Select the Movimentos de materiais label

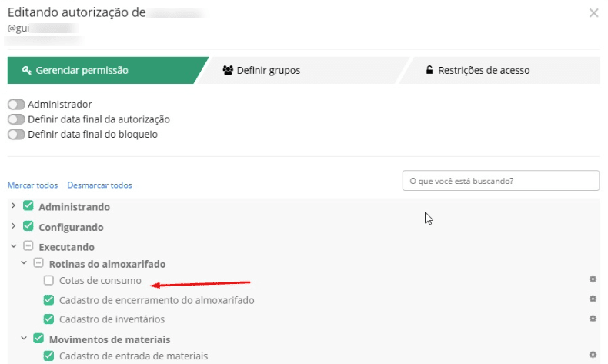click(x=110, y=339)
